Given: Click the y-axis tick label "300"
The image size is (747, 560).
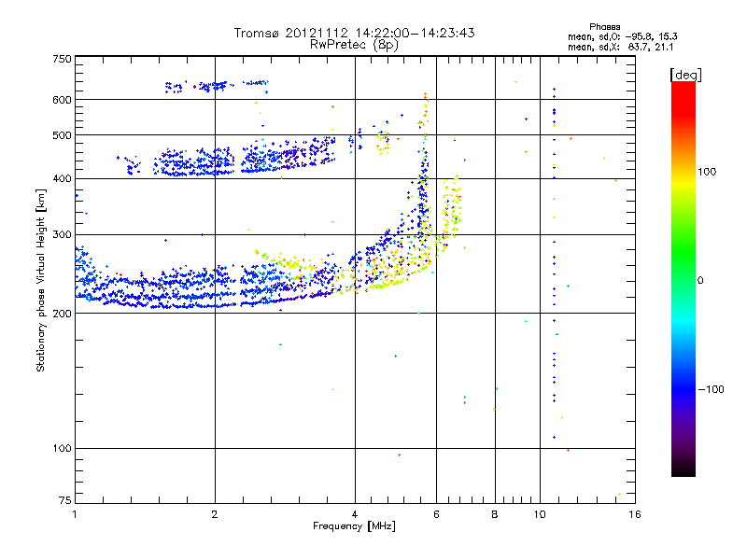Looking at the screenshot, I should click(62, 234).
